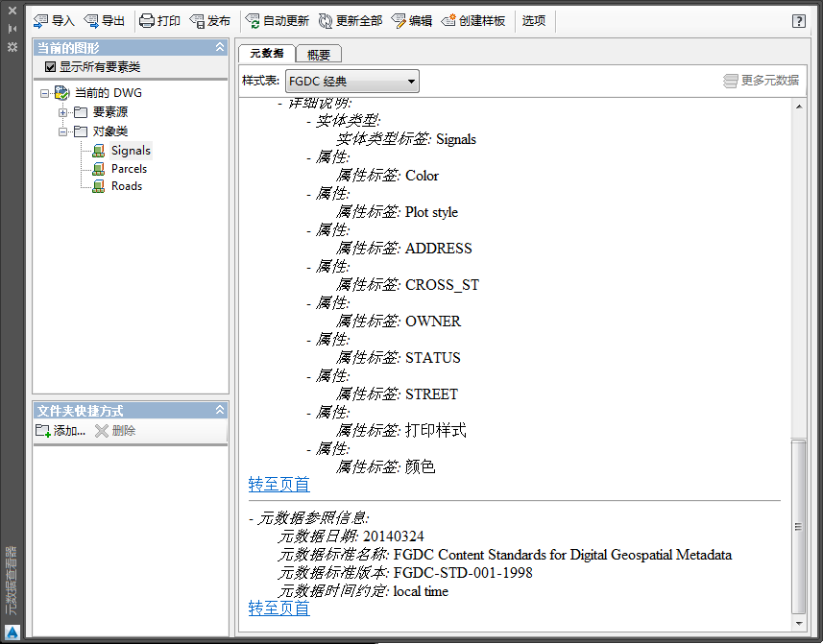The image size is (823, 644).
Task: Click the 打印 print icon
Action: click(x=147, y=21)
